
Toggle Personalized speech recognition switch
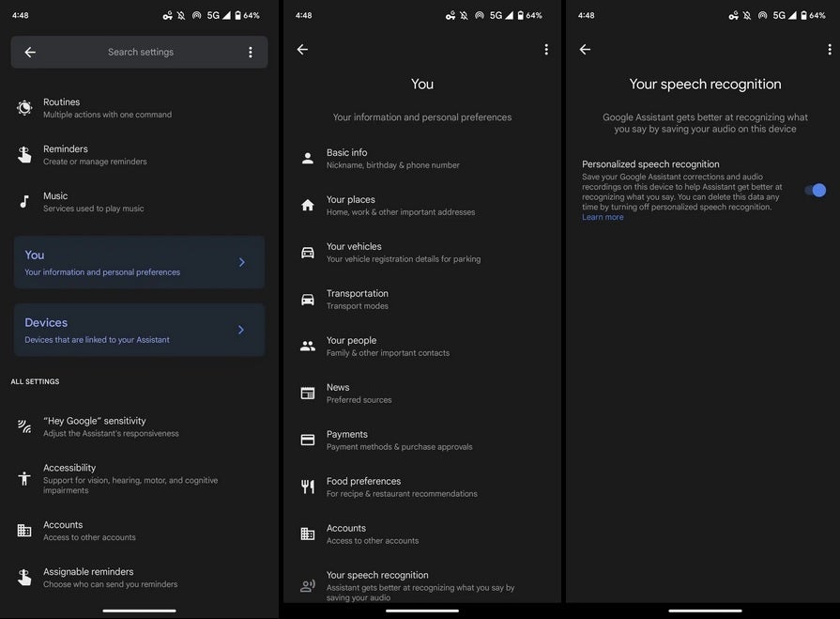coord(815,191)
